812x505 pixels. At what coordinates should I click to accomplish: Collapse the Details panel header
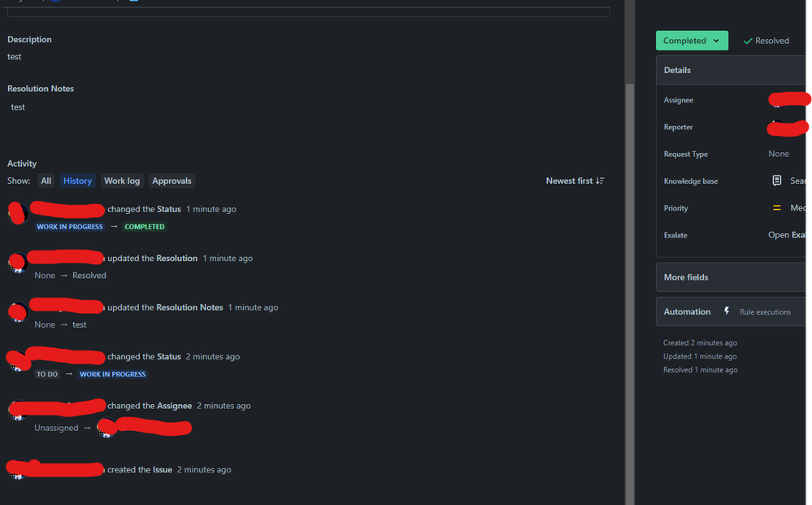(731, 70)
